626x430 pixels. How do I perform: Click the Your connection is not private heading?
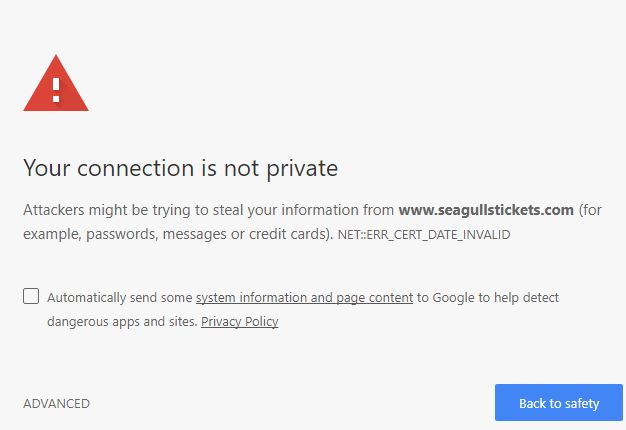pyautogui.click(x=180, y=168)
